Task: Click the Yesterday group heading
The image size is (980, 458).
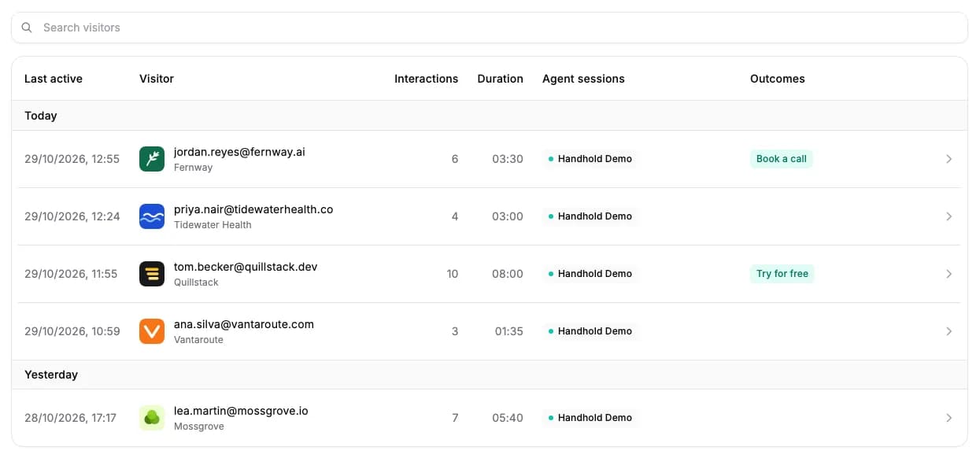Action: [51, 375]
